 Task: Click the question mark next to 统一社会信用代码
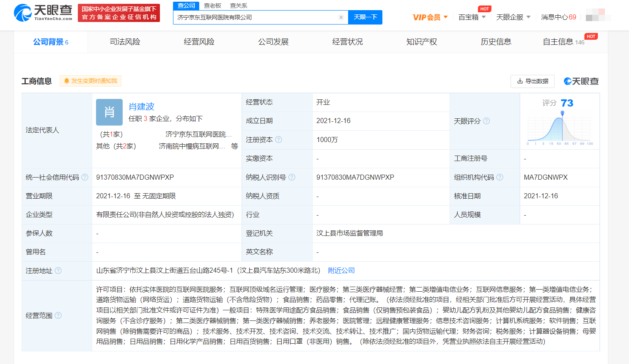(x=85, y=177)
